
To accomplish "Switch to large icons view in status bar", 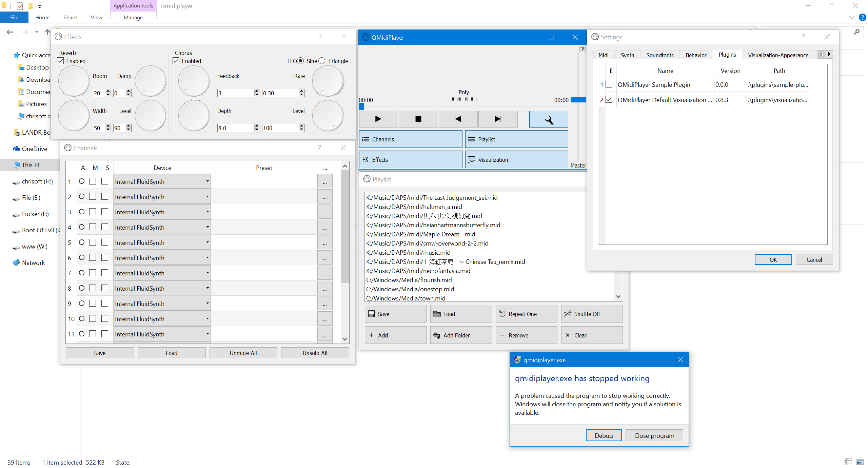I will tap(860, 462).
